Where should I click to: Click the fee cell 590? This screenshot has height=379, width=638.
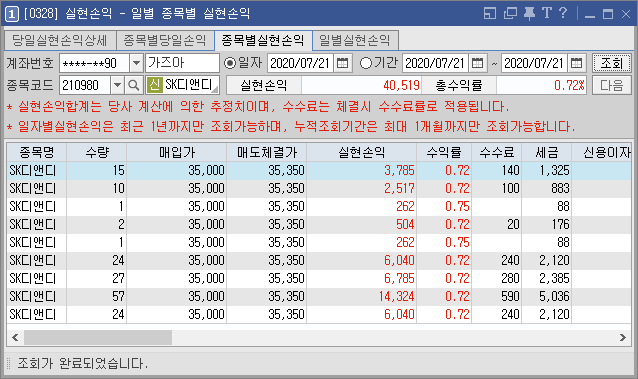[x=497, y=296]
